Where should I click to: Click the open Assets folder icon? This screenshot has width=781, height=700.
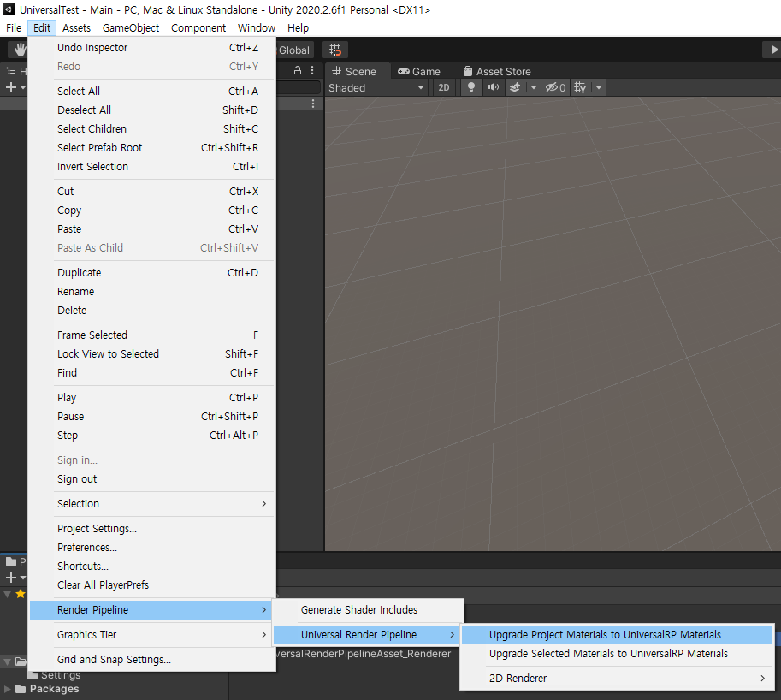(21, 661)
